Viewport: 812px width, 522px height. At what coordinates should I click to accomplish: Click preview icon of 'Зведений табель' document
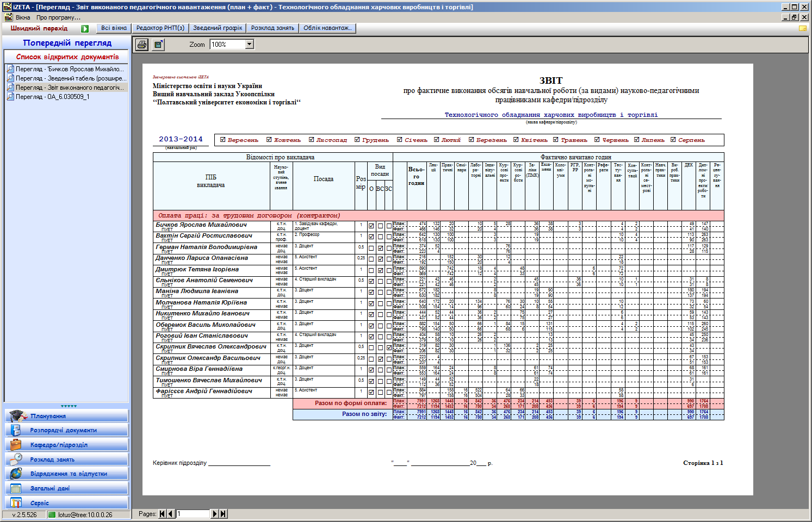(10, 78)
